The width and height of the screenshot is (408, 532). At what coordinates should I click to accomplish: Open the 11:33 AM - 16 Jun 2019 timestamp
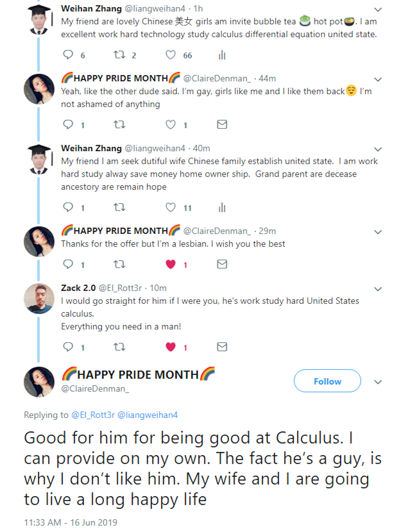(70, 522)
